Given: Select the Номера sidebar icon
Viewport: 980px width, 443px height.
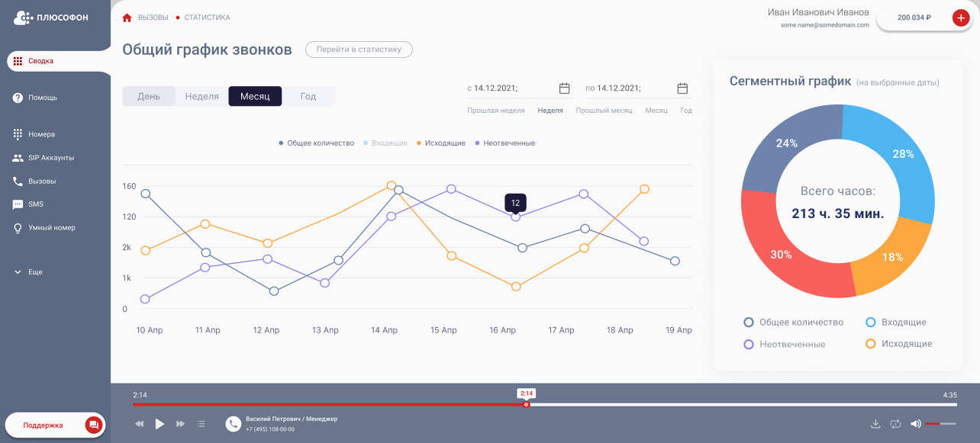Looking at the screenshot, I should coord(16,133).
